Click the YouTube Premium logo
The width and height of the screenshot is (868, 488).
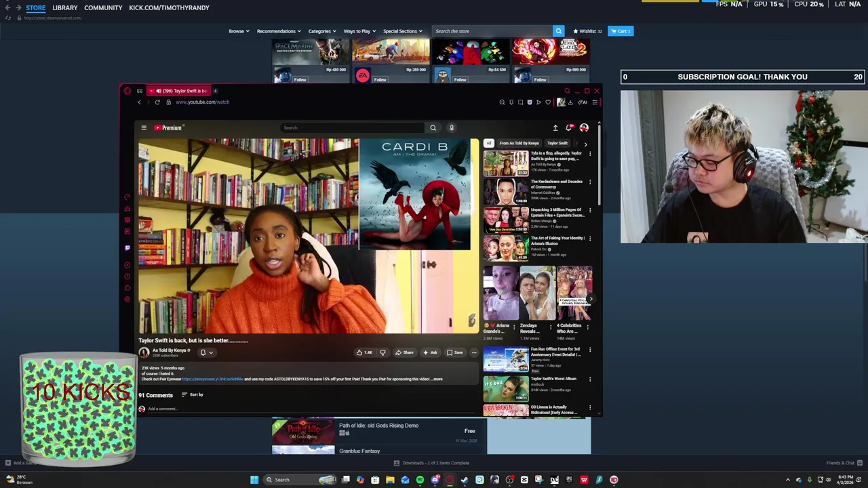169,127
